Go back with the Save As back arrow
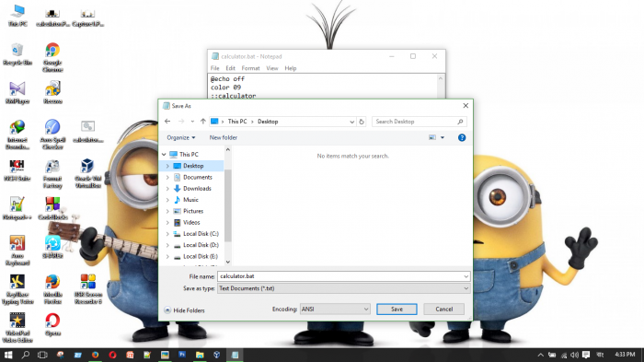The width and height of the screenshot is (644, 362). [167, 122]
